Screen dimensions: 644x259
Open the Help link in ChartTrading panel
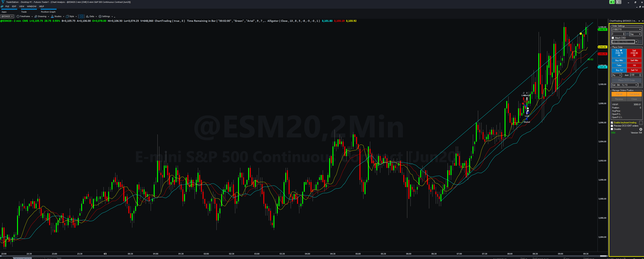(x=613, y=132)
